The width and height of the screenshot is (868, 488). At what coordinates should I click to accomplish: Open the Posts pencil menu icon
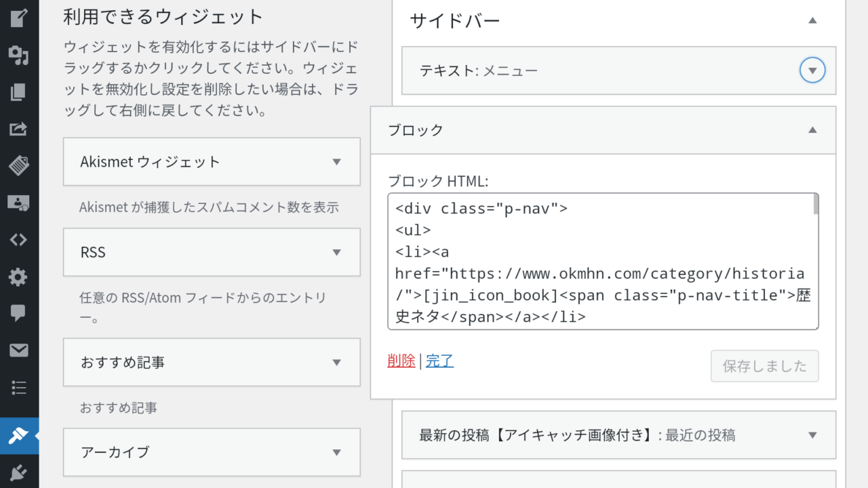click(18, 18)
